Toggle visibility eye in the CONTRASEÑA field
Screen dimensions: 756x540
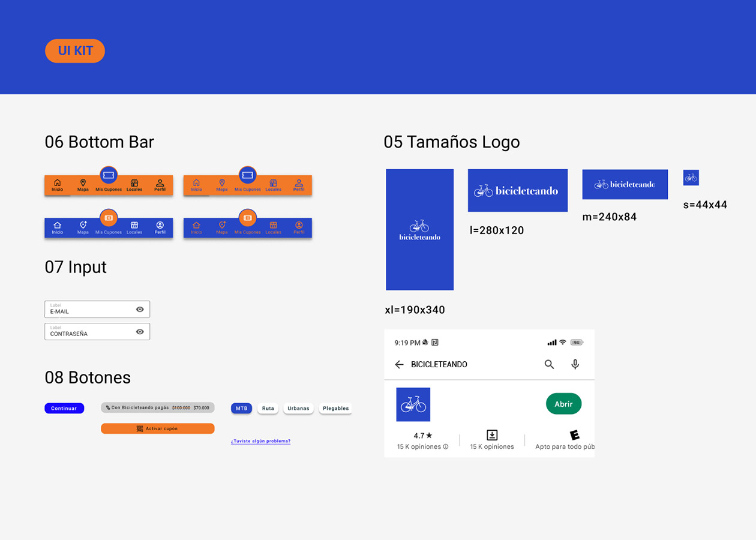pos(140,332)
